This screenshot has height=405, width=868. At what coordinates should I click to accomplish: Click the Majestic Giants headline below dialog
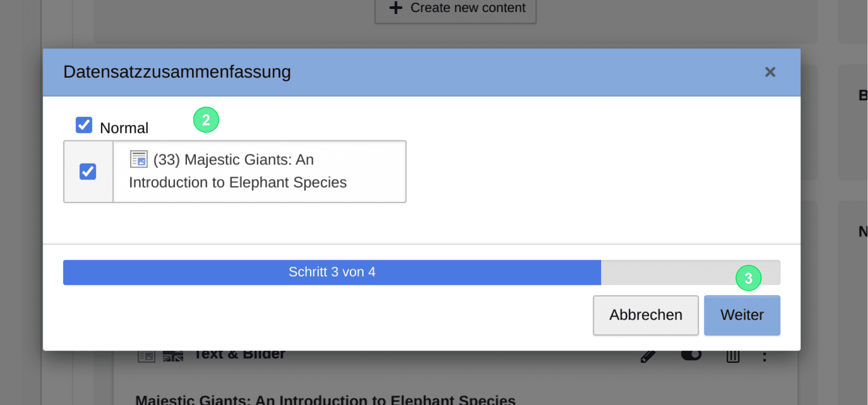pos(325,399)
